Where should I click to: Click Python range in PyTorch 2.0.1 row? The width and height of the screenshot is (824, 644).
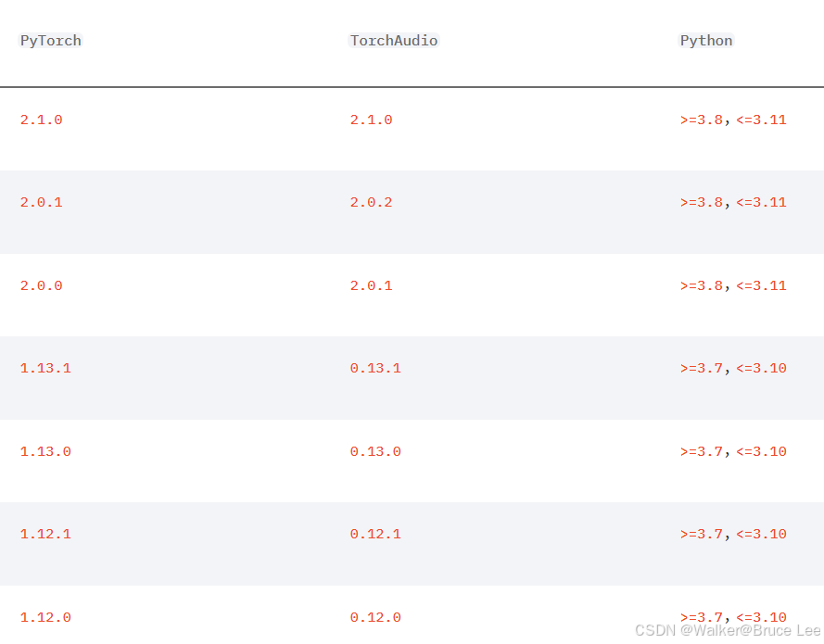[x=733, y=202]
